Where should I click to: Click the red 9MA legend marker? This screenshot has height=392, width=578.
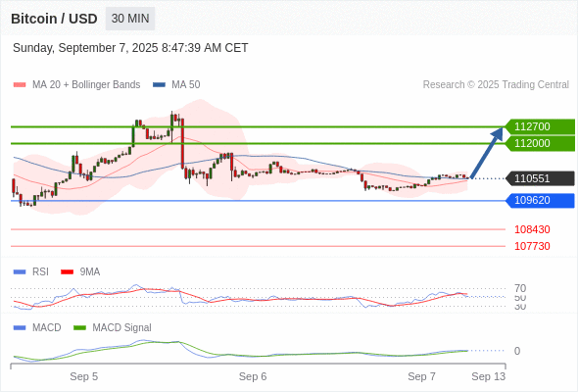[67, 272]
